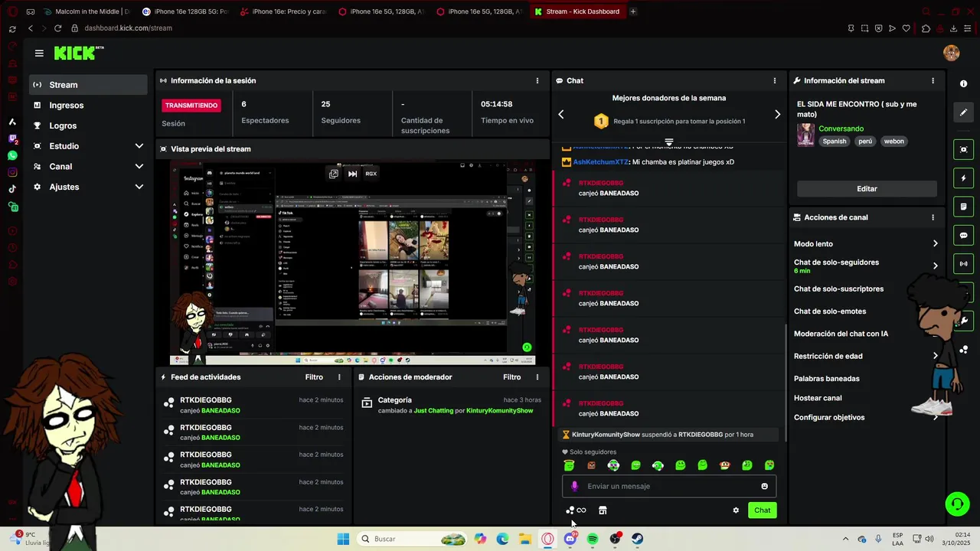Show next top donor with right arrow
This screenshot has width=980, height=551.
click(777, 114)
